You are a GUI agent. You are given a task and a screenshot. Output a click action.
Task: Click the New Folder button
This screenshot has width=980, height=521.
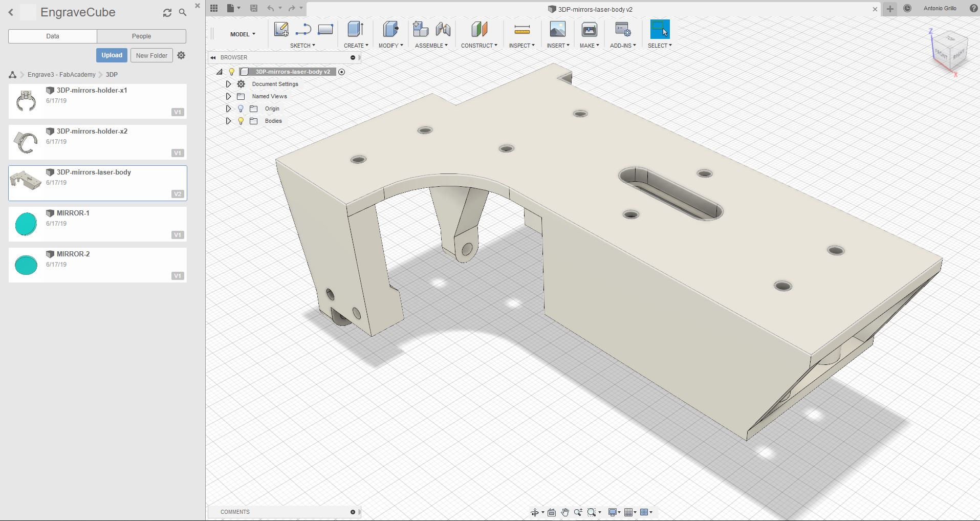[x=151, y=55]
